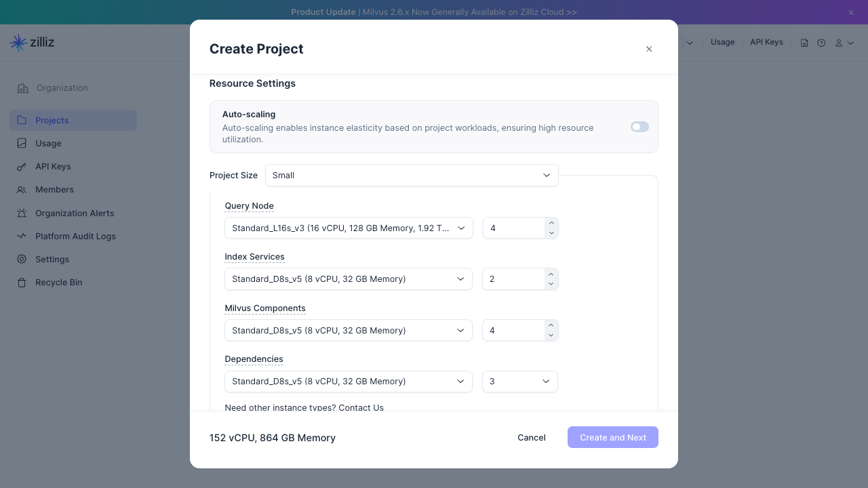Go to Organization in the sidebar
Screen dimensions: 868x488
62,88
